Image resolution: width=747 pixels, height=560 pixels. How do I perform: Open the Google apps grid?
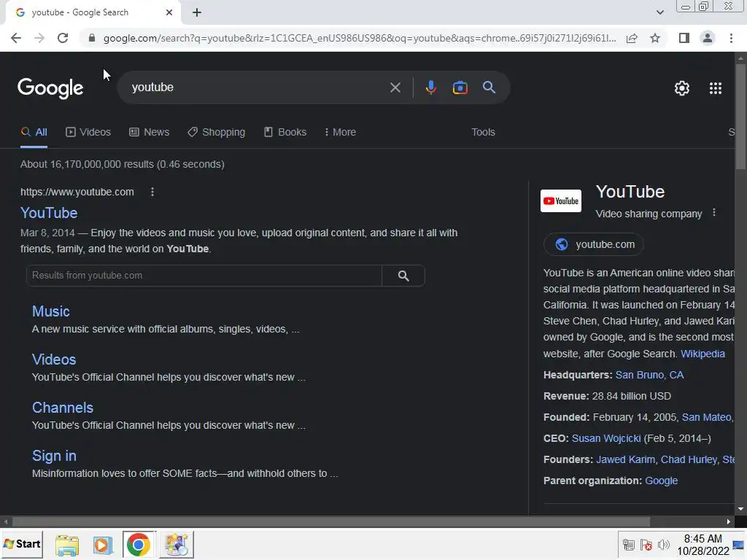(715, 88)
